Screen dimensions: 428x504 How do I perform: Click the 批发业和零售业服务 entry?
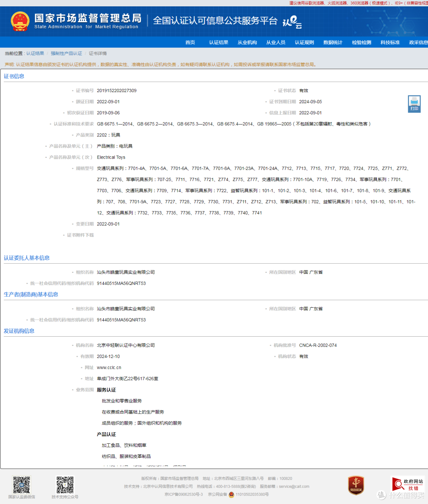tap(122, 401)
